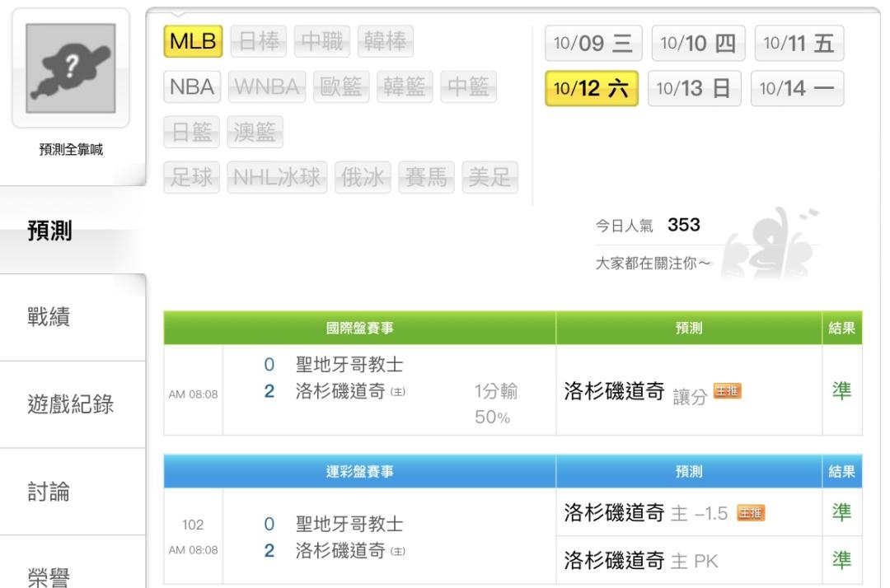The image size is (890, 588).
Task: Click the orange 主推 badge beside 主 -1.5
Action: tap(751, 514)
